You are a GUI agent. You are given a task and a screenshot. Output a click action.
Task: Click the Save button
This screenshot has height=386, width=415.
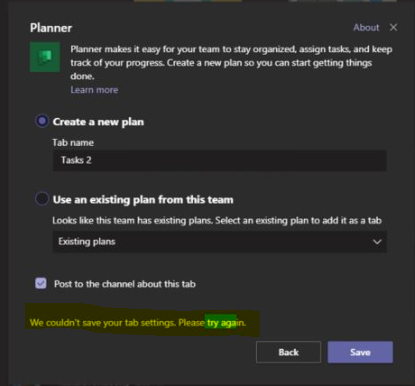click(x=360, y=352)
